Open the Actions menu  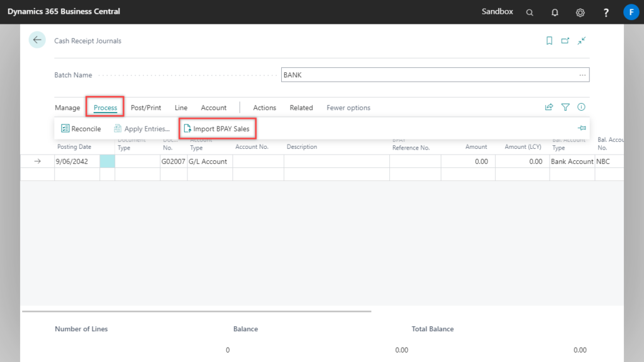(264, 107)
